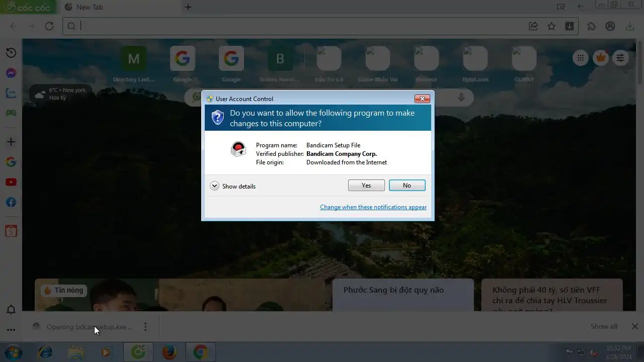This screenshot has height=362, width=644.
Task: Bookmark this page with star icon
Action: tap(551, 26)
